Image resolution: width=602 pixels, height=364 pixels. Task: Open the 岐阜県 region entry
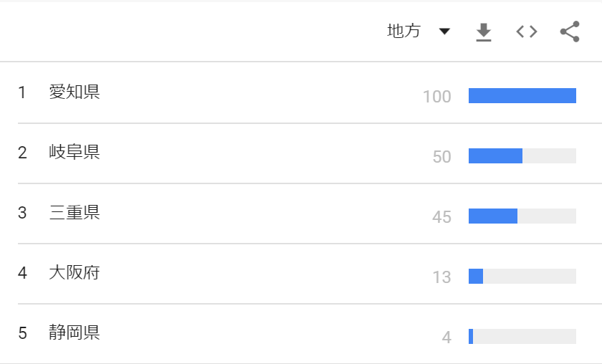tap(75, 153)
